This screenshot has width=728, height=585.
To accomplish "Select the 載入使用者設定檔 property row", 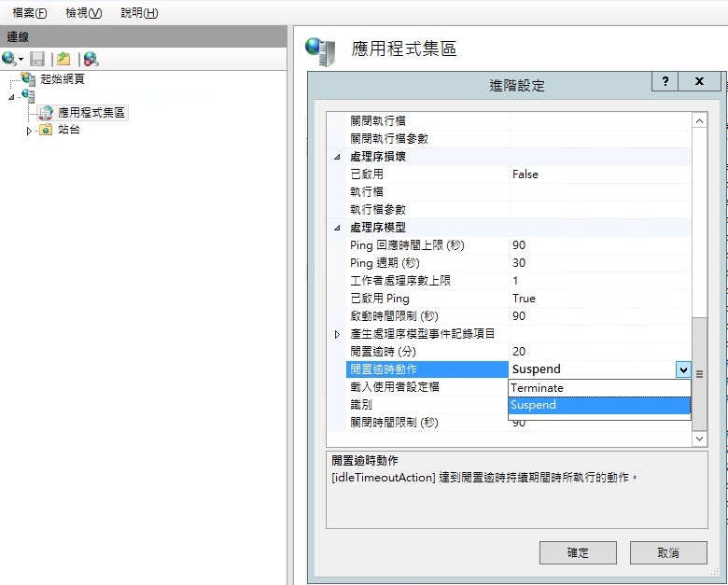I will point(427,387).
